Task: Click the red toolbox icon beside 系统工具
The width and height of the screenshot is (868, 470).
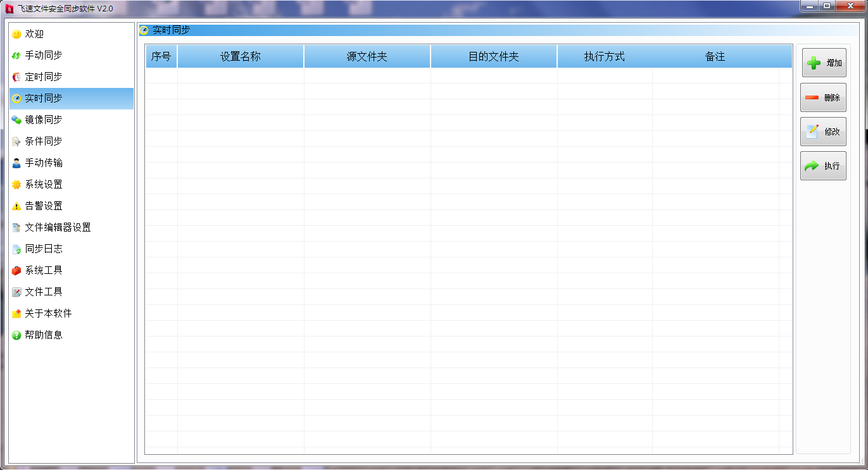Action: (x=16, y=271)
